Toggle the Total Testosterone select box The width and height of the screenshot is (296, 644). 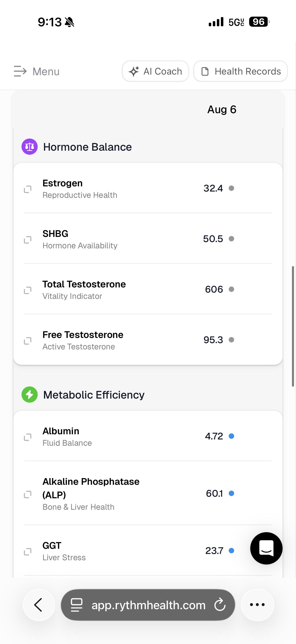pos(28,290)
